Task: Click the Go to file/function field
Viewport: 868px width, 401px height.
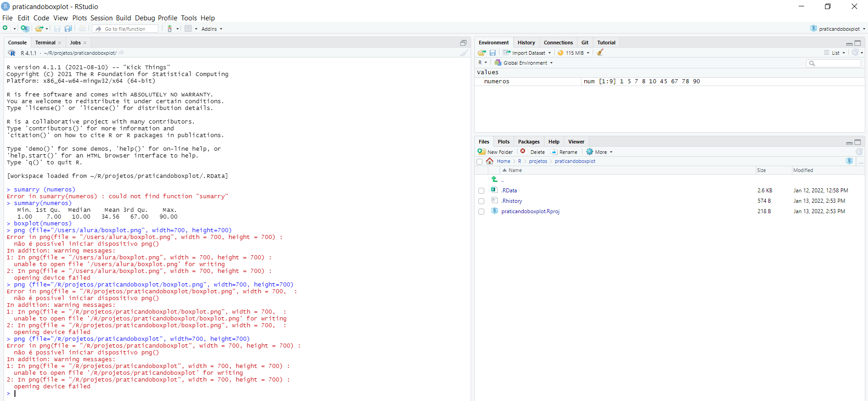Action: (x=126, y=29)
